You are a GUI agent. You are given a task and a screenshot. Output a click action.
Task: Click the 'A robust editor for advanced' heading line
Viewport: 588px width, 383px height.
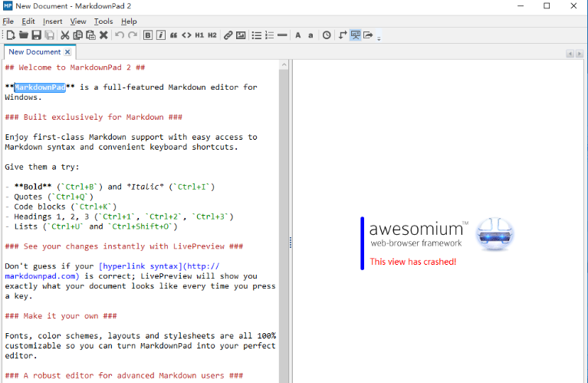click(x=124, y=376)
